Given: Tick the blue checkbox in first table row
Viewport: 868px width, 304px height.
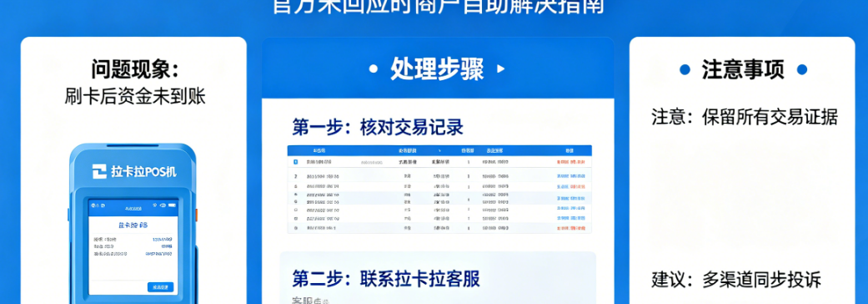Looking at the screenshot, I should (x=296, y=162).
